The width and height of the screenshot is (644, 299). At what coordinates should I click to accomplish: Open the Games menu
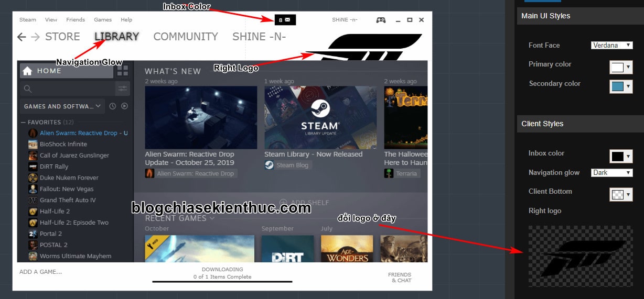(103, 20)
